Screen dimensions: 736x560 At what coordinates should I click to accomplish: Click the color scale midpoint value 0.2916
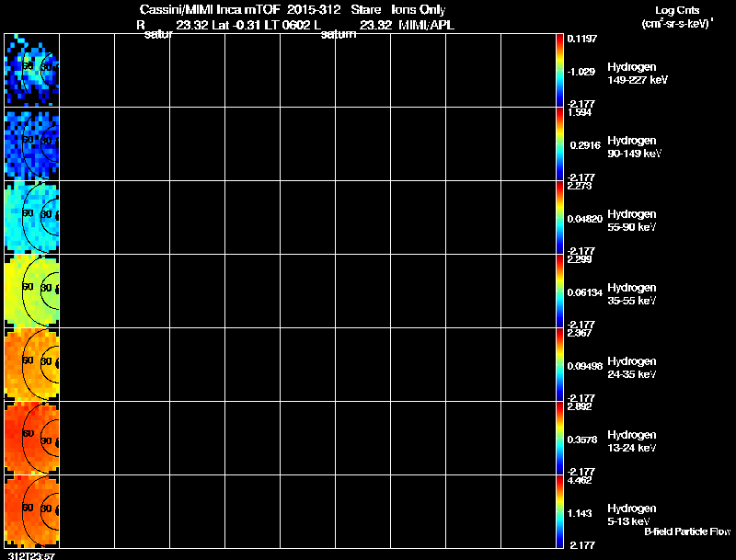[x=585, y=145]
